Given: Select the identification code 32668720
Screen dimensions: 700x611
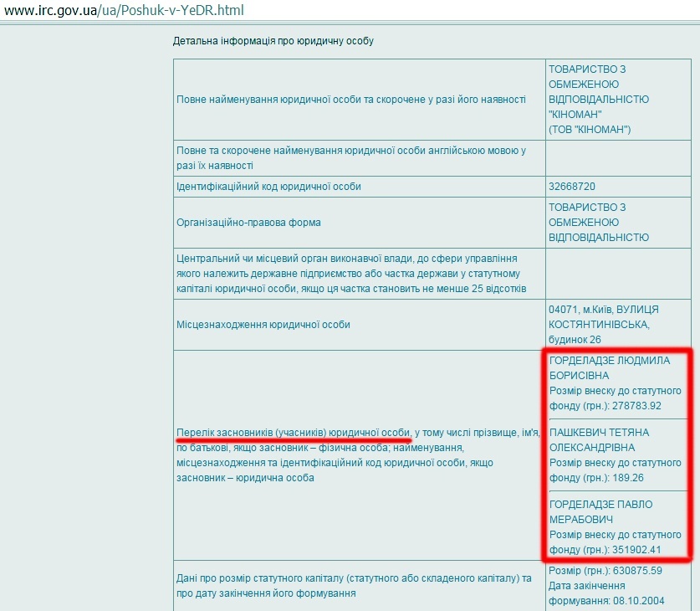Looking at the screenshot, I should click(x=572, y=187).
